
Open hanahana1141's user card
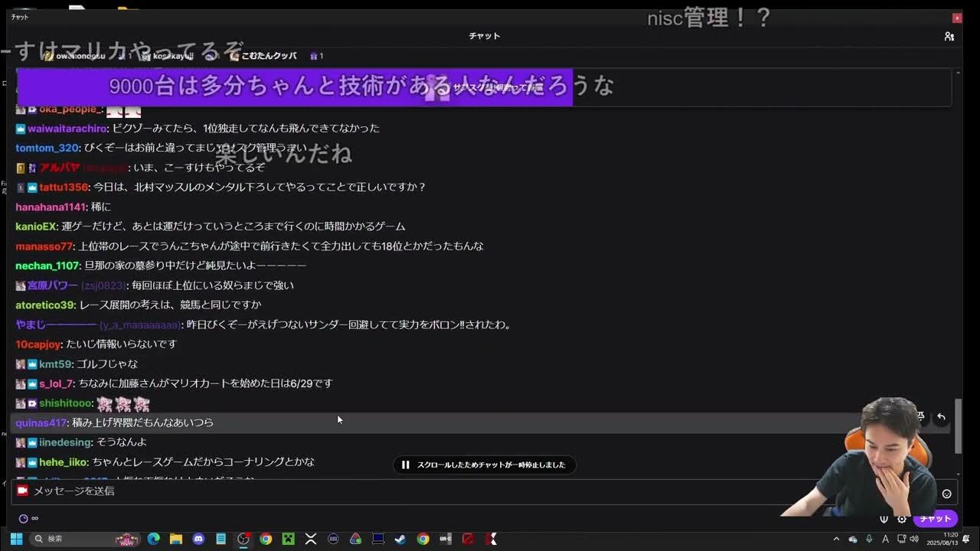[x=51, y=207]
